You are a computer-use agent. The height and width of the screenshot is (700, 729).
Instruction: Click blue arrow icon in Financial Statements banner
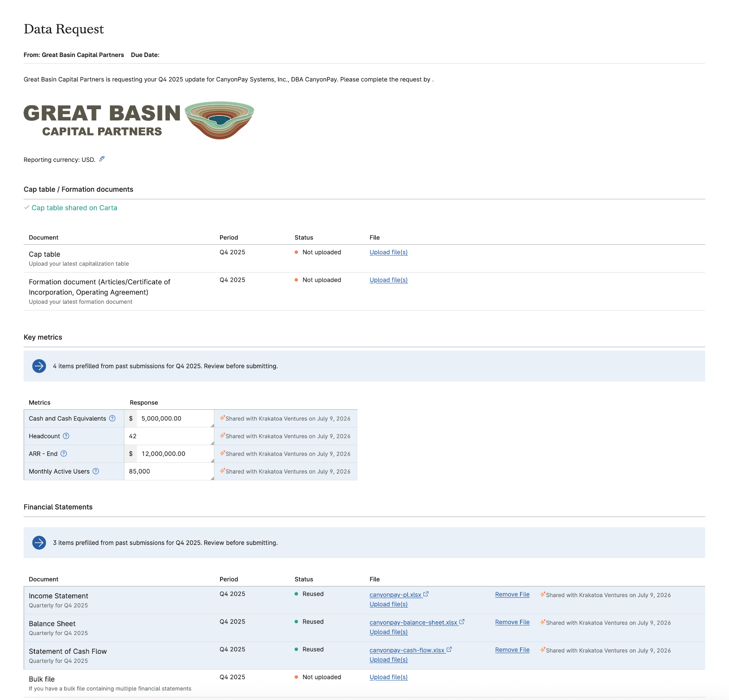[x=39, y=543]
